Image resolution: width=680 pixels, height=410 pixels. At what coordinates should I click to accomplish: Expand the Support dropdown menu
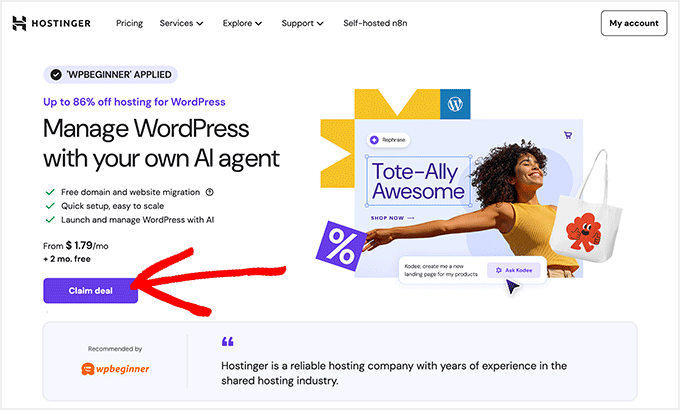302,23
